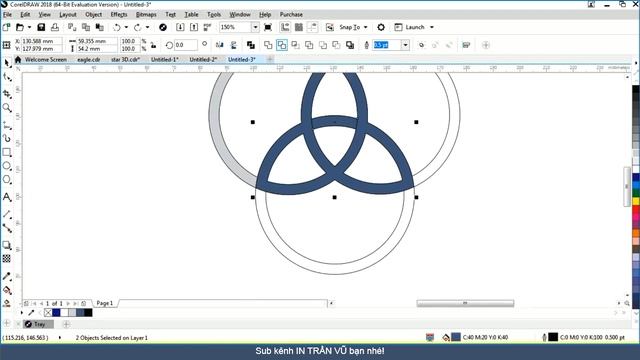Click the Open folder icon

20,27
